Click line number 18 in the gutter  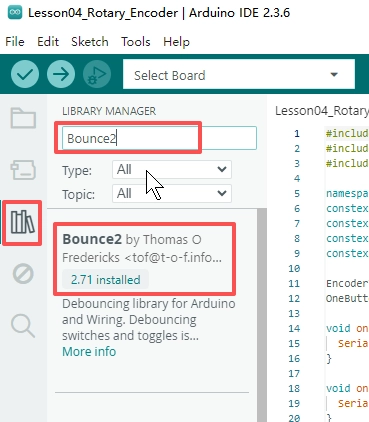point(294,388)
